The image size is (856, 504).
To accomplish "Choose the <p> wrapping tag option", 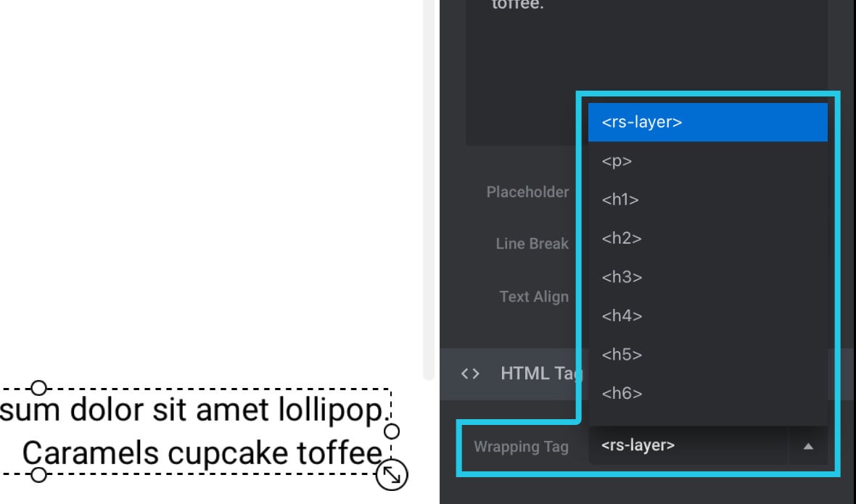I will tap(707, 161).
